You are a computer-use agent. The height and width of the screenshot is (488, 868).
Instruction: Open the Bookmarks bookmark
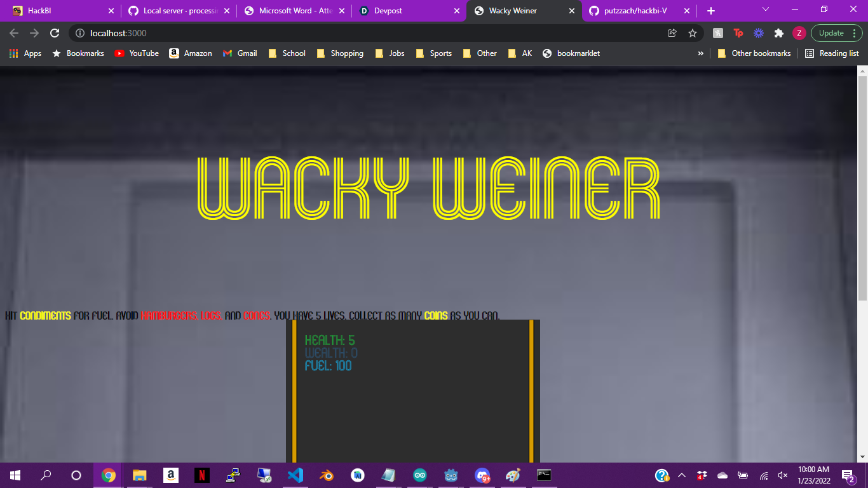(x=78, y=53)
